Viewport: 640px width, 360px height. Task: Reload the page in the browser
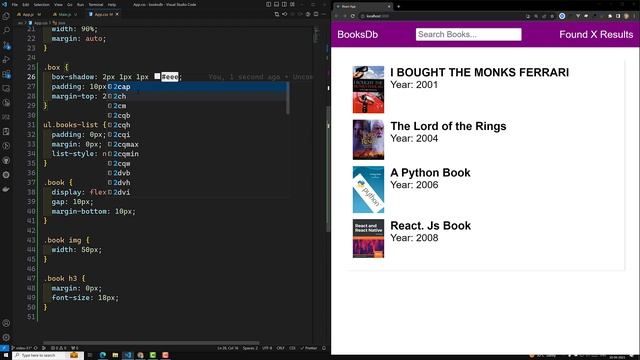[x=353, y=16]
